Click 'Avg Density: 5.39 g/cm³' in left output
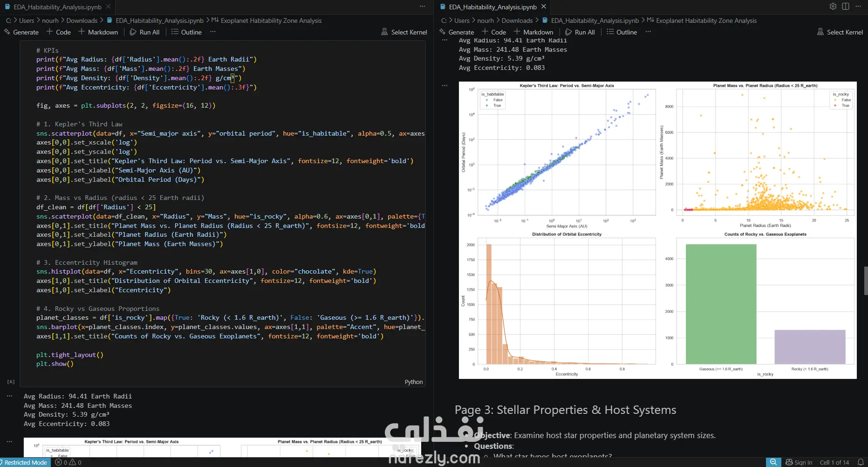Viewport: 868px width, 467px height. tap(67, 414)
